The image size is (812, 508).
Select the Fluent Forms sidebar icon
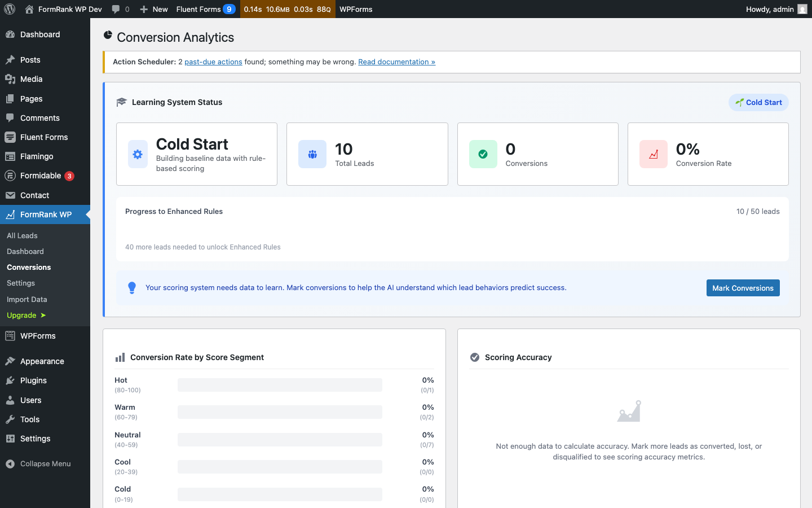pos(11,137)
